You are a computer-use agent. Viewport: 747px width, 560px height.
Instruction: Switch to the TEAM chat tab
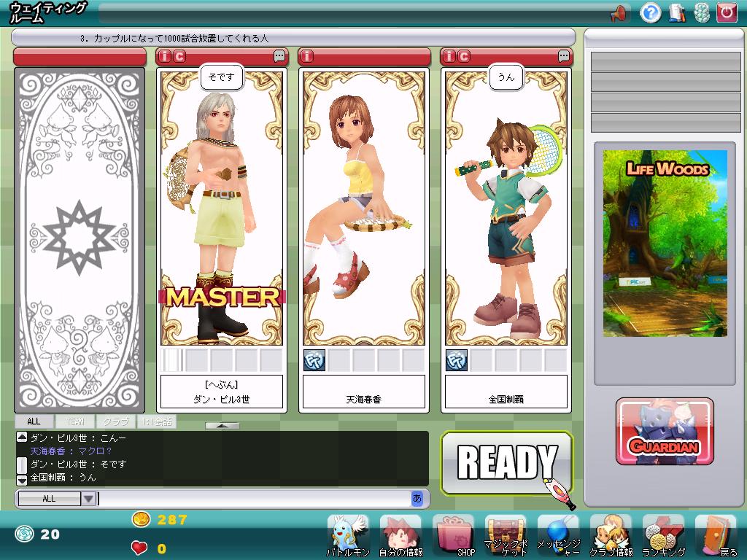pos(75,421)
